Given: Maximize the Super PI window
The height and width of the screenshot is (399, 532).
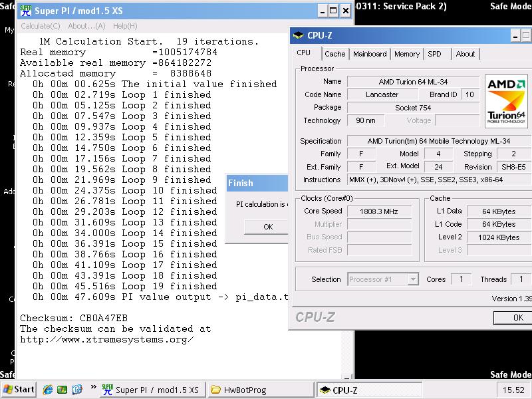Looking at the screenshot, I should pos(334,11).
